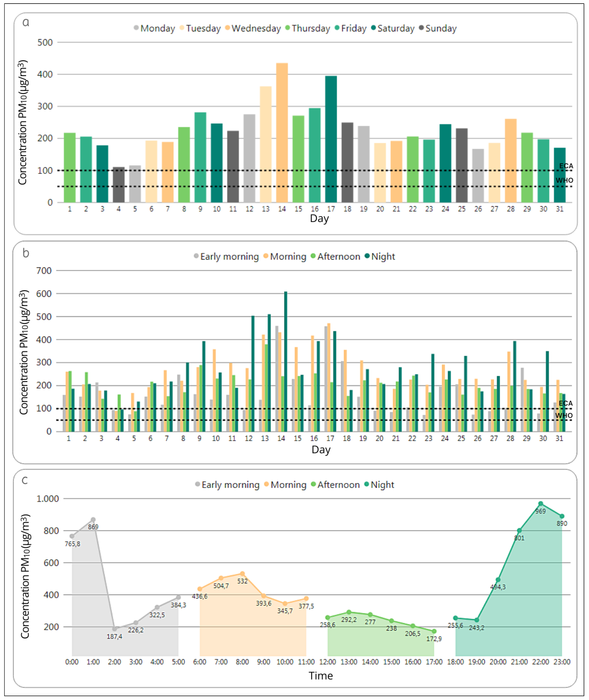Click the 969 data point at 22:00

(541, 504)
